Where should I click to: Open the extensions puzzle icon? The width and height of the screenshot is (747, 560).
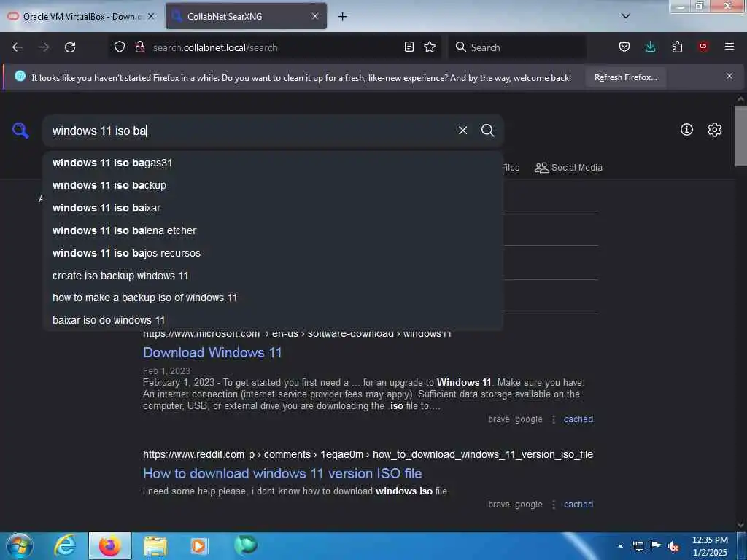677,47
